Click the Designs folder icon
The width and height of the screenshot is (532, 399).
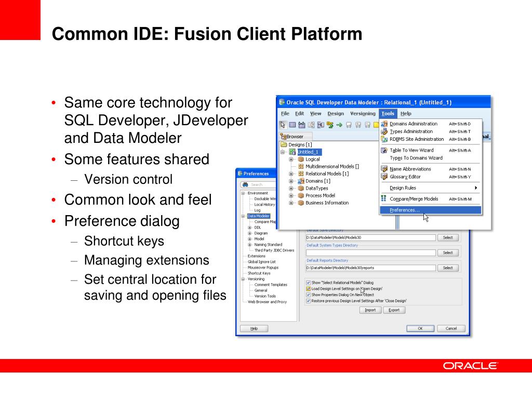[284, 144]
